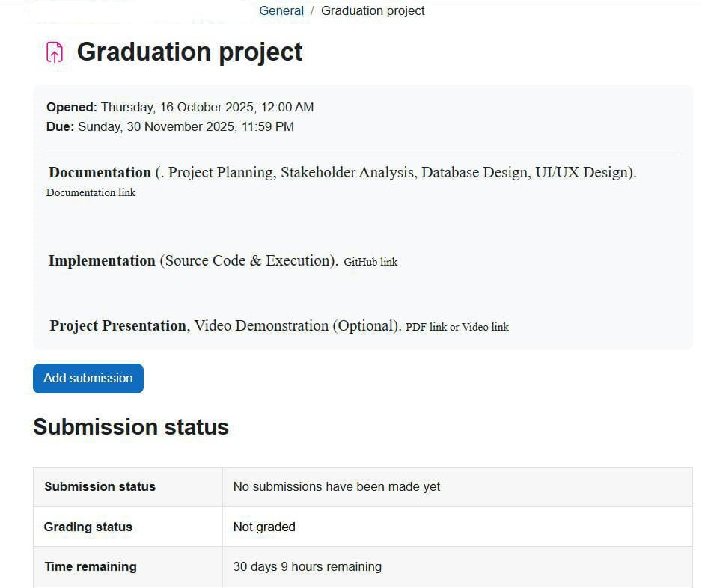702x588 pixels.
Task: Click the Project Presentation heading text
Action: (x=118, y=325)
